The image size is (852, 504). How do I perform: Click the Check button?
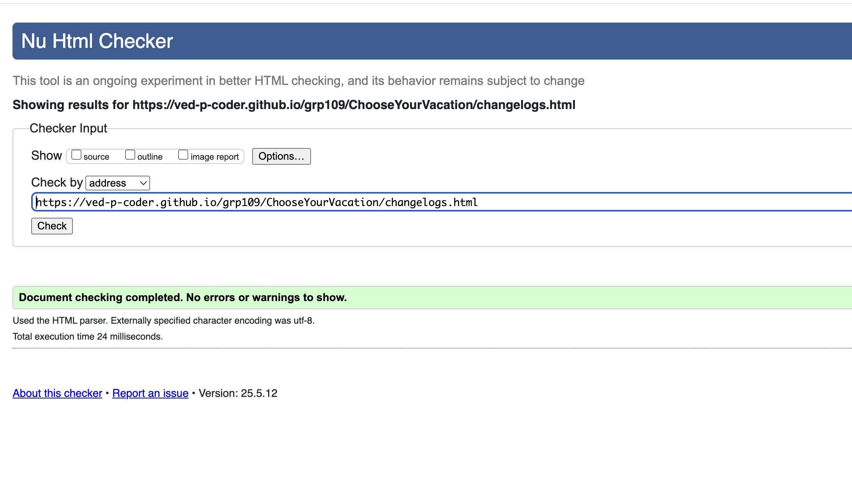[x=52, y=226]
